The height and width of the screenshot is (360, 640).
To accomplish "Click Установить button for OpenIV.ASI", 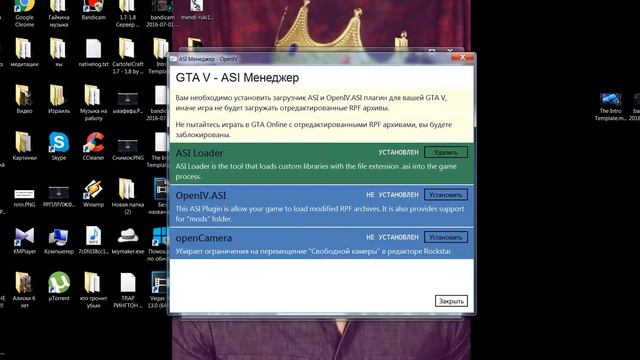I will tap(446, 195).
